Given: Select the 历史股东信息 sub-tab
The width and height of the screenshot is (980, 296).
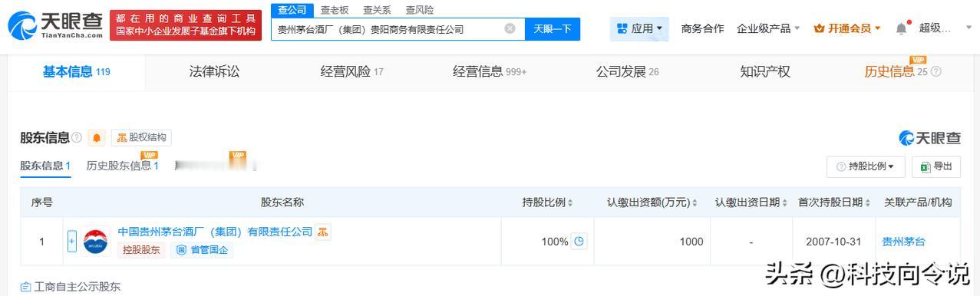Looking at the screenshot, I should click(x=122, y=166).
